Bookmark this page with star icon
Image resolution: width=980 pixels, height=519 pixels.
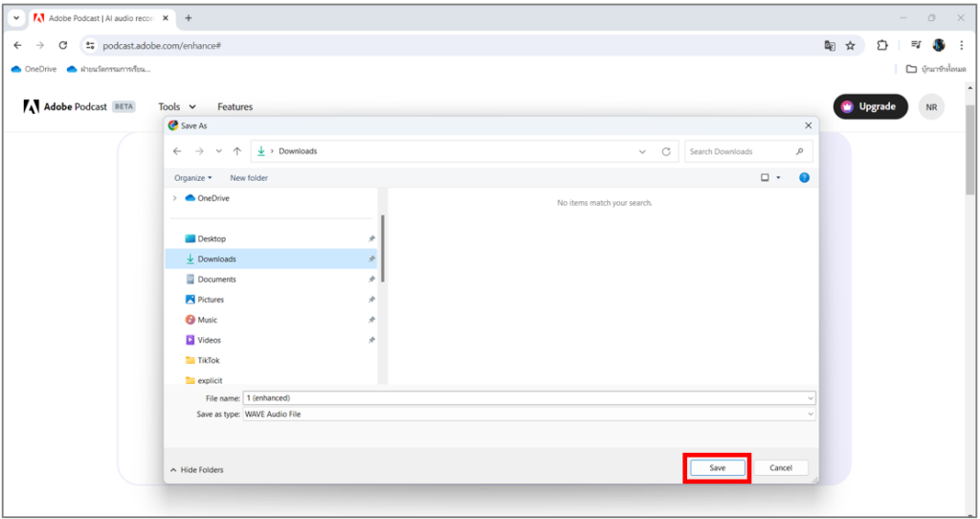850,45
